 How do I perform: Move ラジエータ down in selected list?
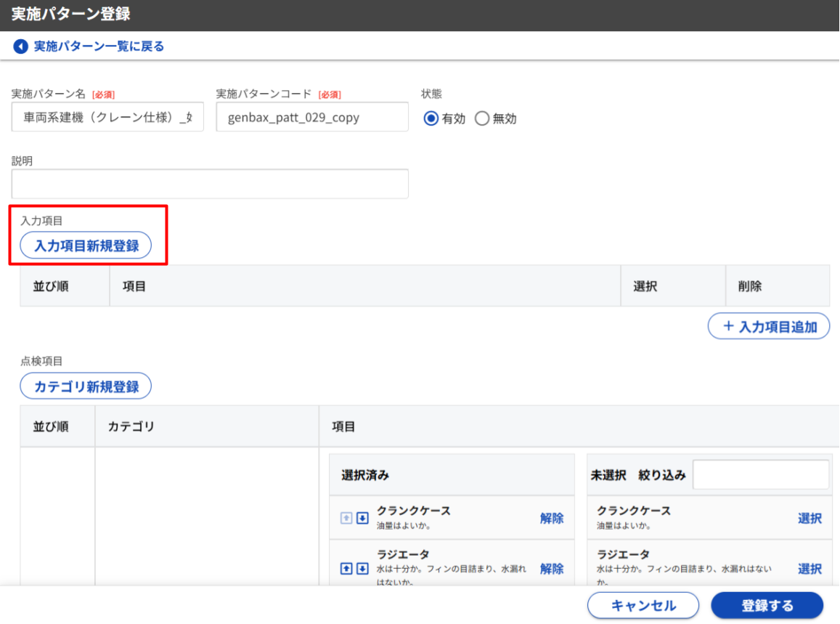coord(362,568)
